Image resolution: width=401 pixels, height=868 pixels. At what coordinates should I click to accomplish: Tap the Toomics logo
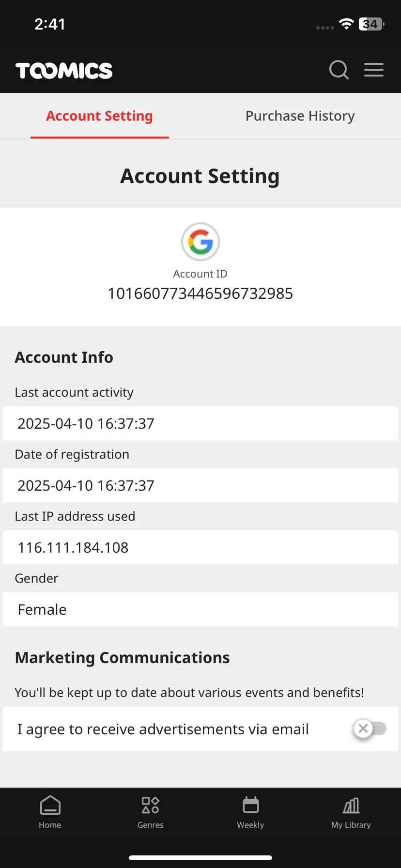(x=64, y=71)
